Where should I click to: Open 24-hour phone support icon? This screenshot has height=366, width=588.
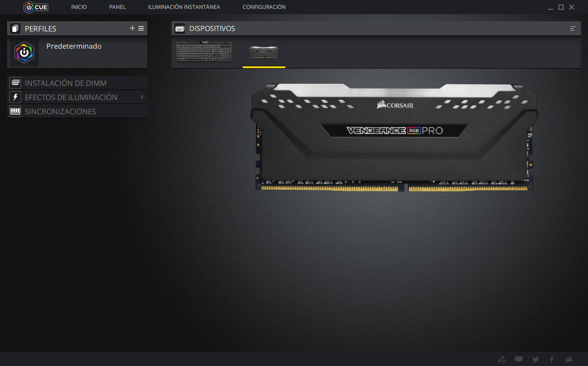coord(502,359)
